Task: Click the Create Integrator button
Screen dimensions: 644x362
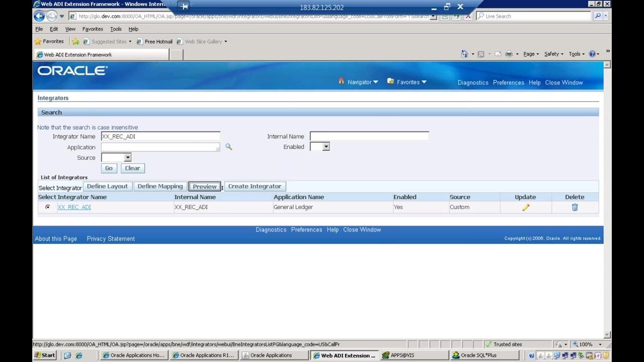Action: [255, 187]
